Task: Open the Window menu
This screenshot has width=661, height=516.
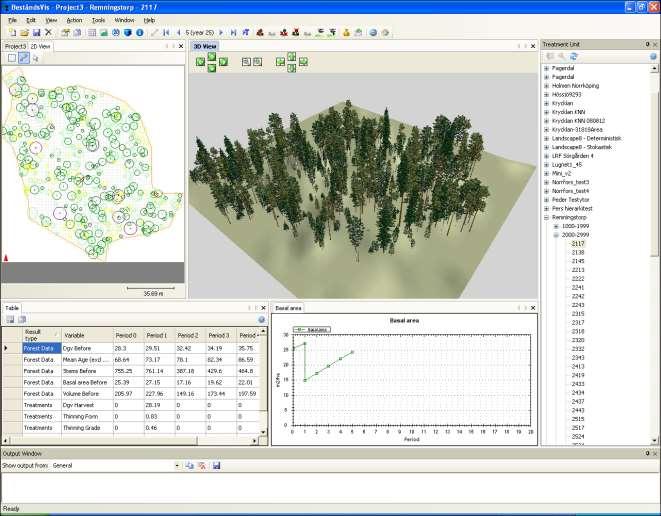Action: point(124,20)
